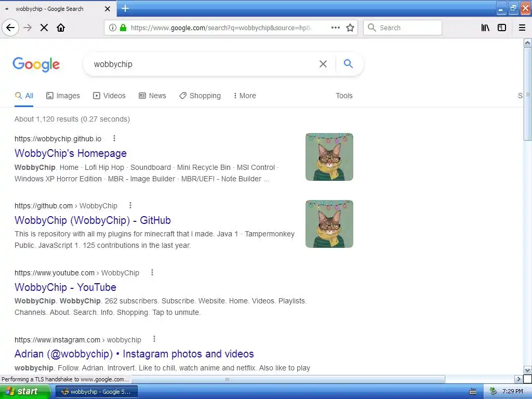Click the Google logo
This screenshot has width=532, height=399.
tap(36, 64)
